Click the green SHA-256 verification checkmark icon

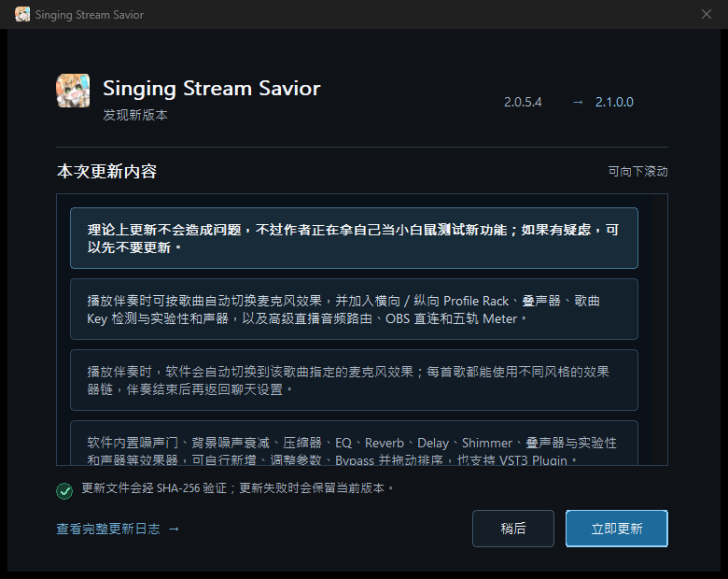coord(64,490)
